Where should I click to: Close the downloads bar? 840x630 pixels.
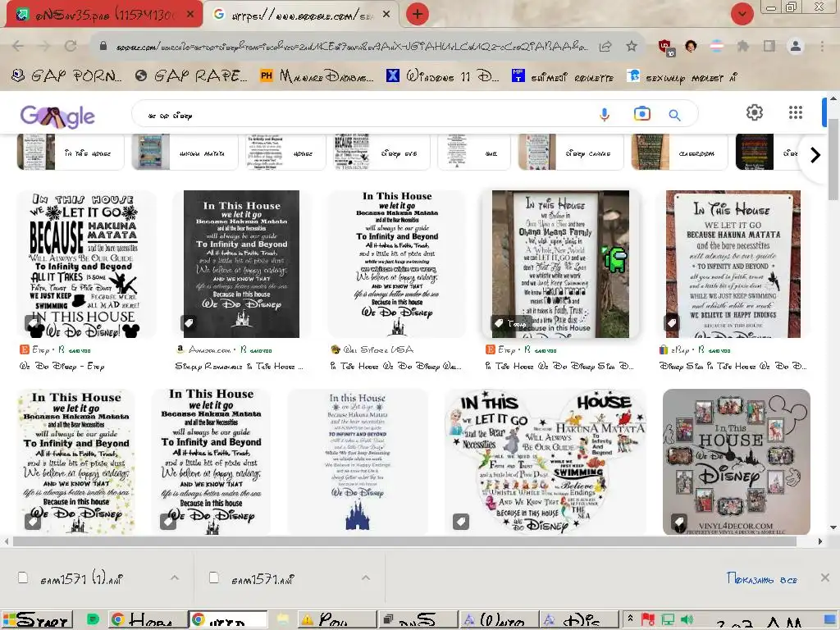[825, 577]
